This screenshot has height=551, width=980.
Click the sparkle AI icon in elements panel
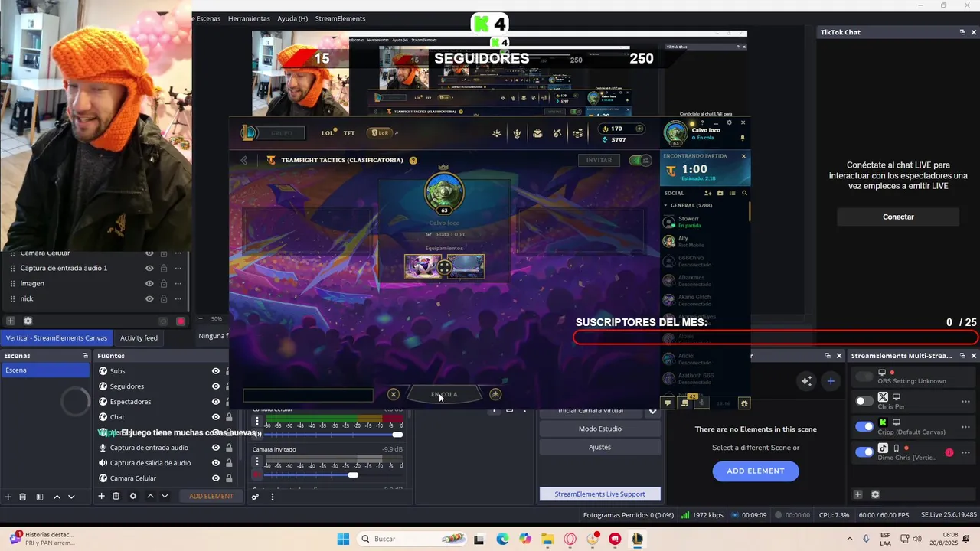click(x=806, y=381)
